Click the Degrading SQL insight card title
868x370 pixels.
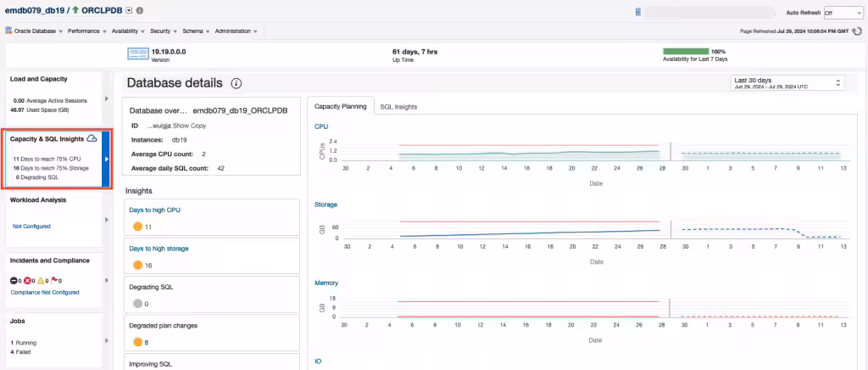151,288
